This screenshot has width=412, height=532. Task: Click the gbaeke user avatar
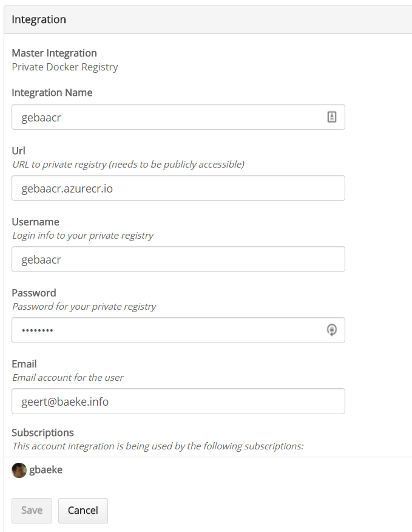[x=19, y=470]
